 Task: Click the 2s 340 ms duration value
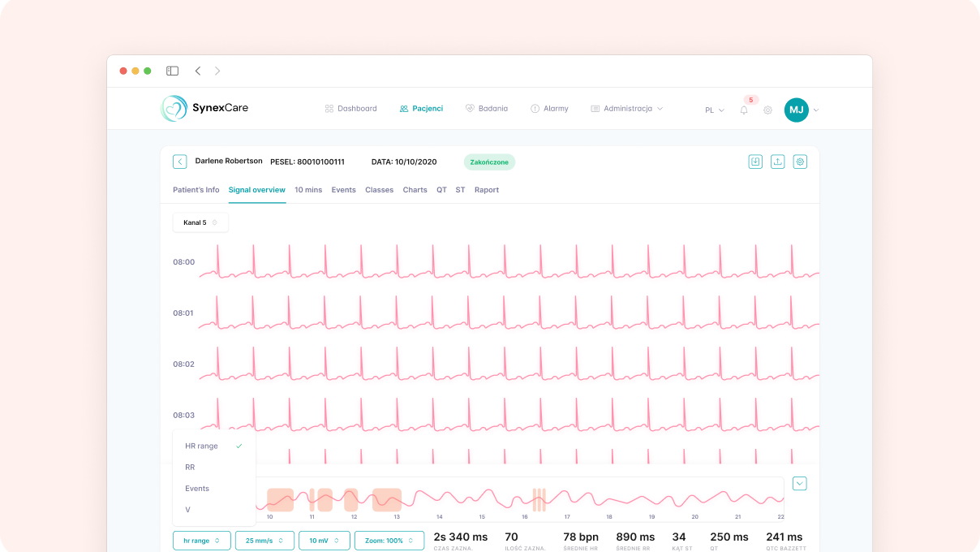pyautogui.click(x=461, y=537)
